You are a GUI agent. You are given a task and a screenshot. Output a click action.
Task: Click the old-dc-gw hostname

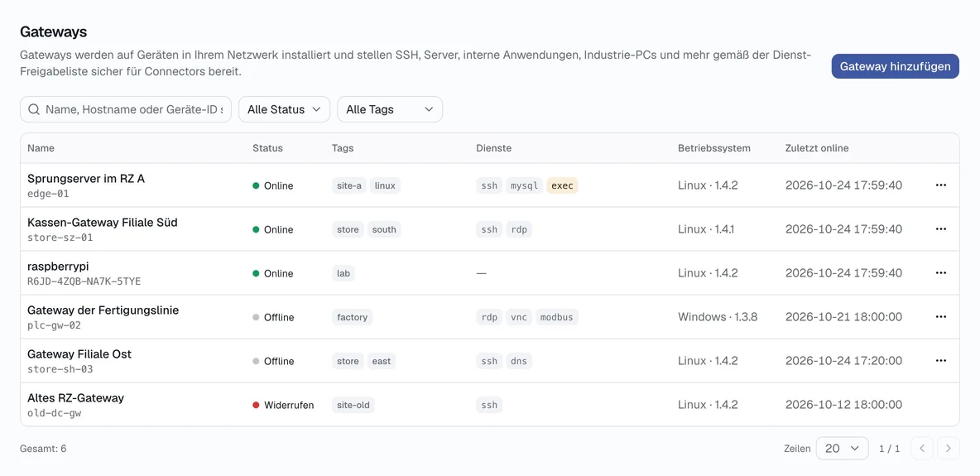(54, 413)
